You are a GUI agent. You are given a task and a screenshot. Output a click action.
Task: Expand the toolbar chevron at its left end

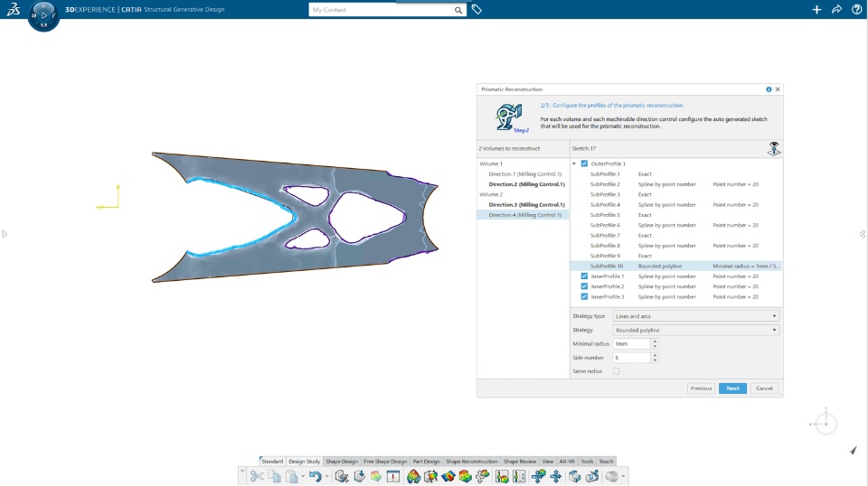click(242, 471)
